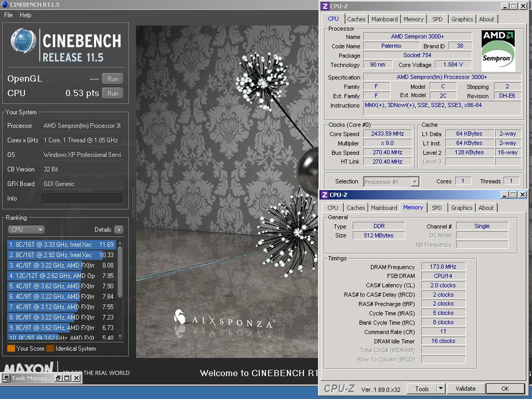This screenshot has height=399, width=532.
Task: Run the CPU benchmark
Action: click(x=113, y=94)
